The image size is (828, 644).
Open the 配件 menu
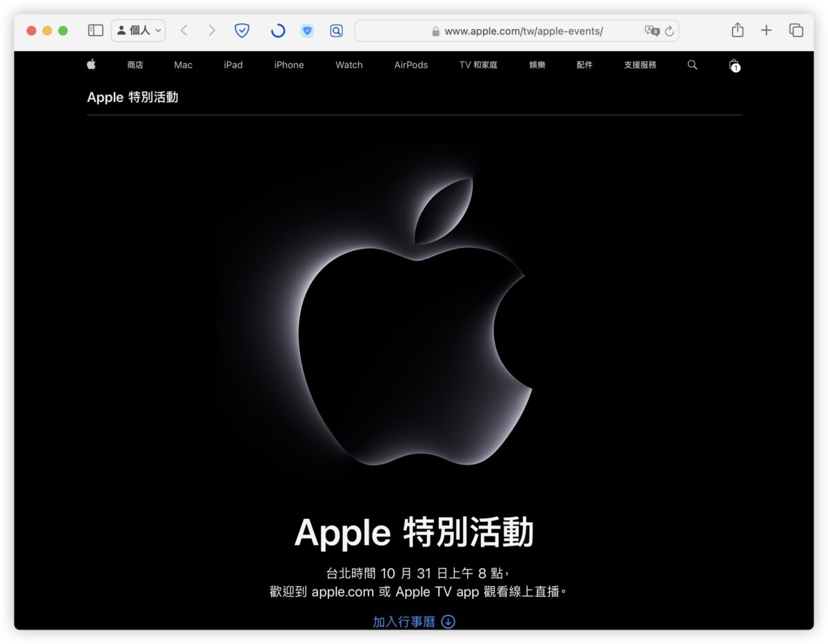(584, 65)
